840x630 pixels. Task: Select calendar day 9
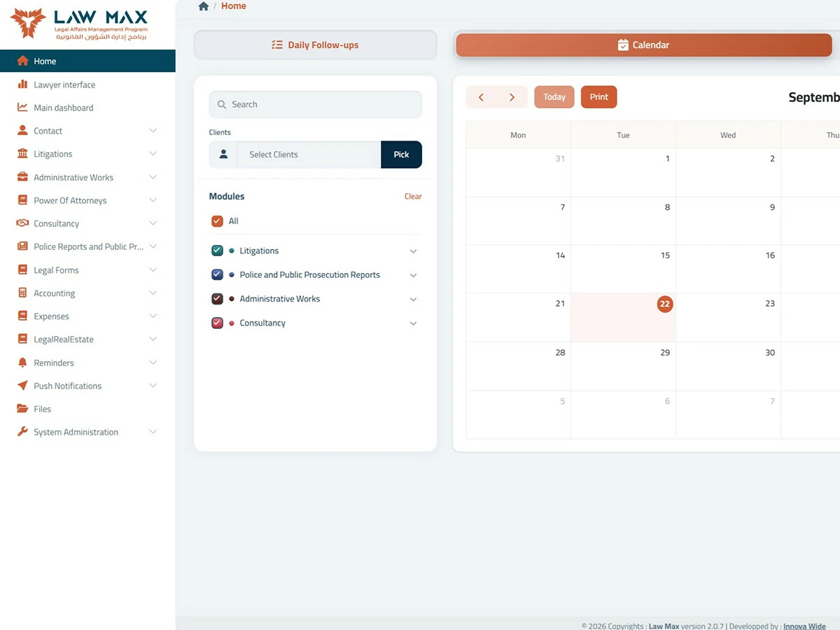point(728,220)
